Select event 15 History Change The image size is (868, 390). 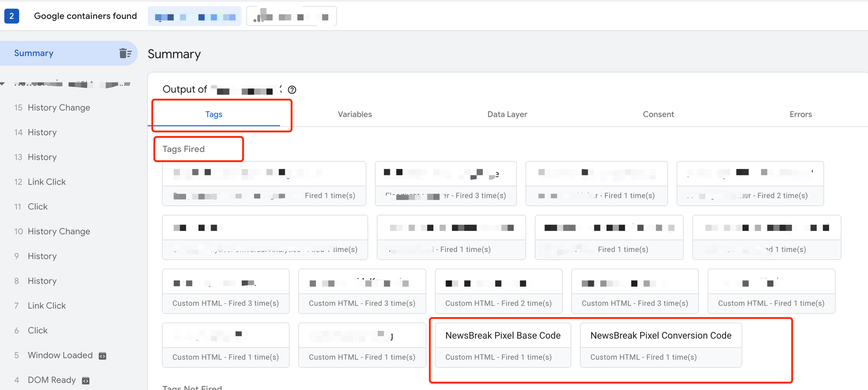(59, 107)
